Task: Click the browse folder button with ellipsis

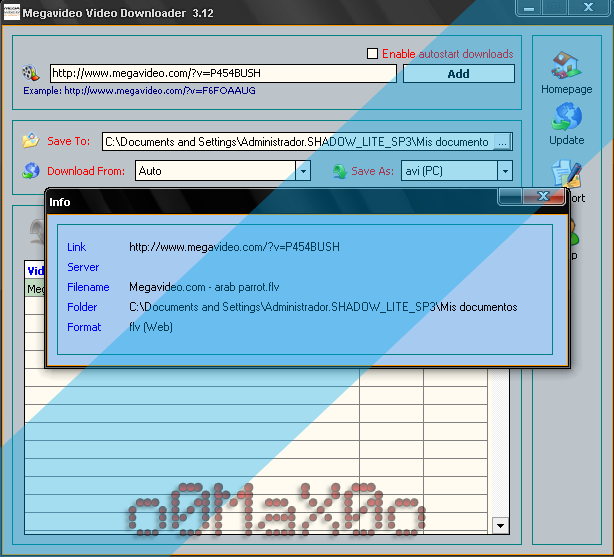Action: pos(502,142)
